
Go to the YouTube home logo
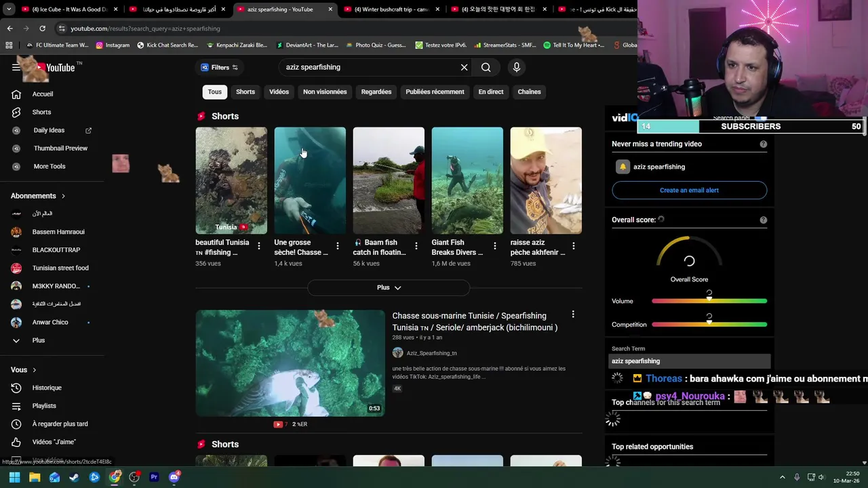[55, 67]
